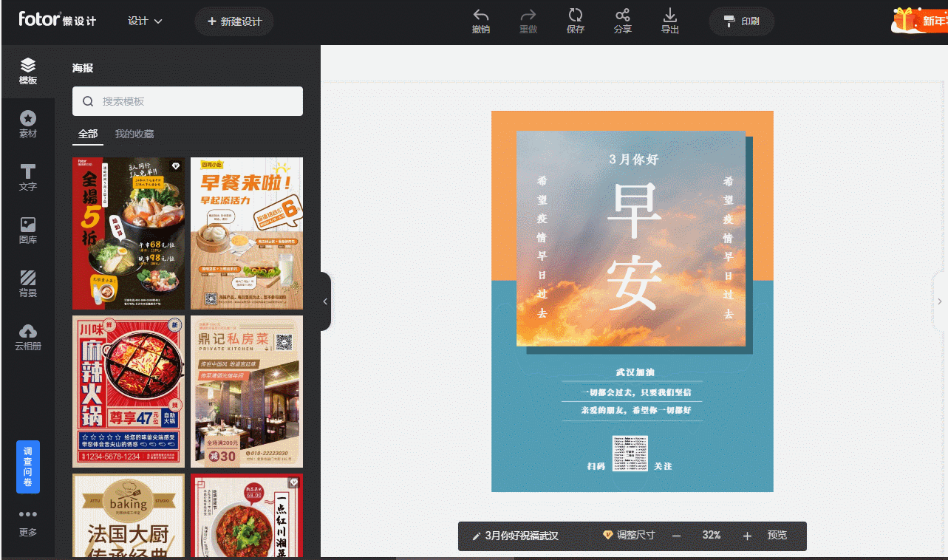Export the poster with 导出
Screen dimensions: 948x560
(669, 21)
